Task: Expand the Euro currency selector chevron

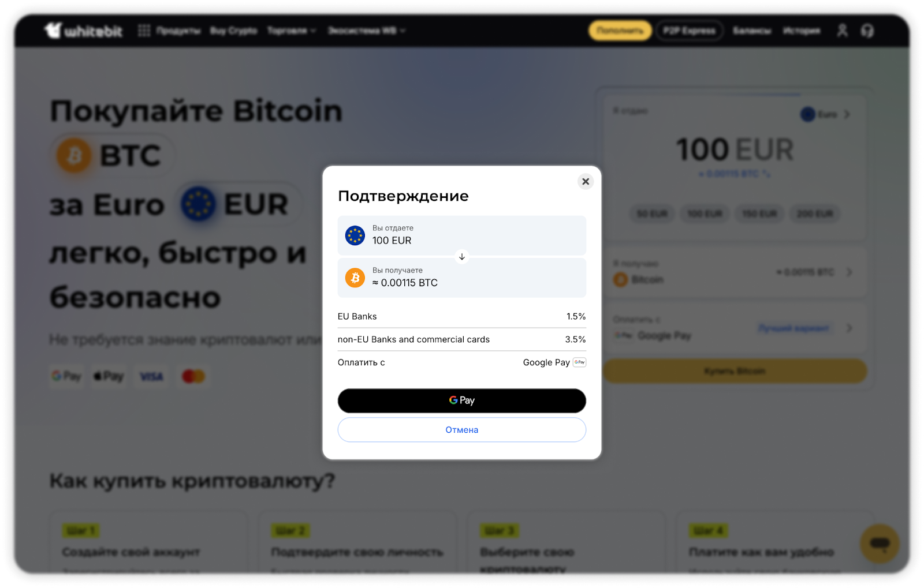Action: pos(847,114)
